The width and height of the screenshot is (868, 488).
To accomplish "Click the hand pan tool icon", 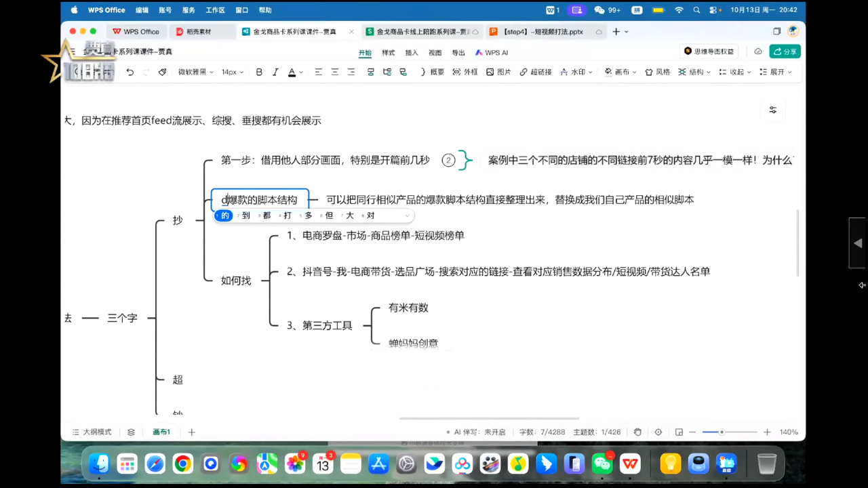I will point(638,432).
